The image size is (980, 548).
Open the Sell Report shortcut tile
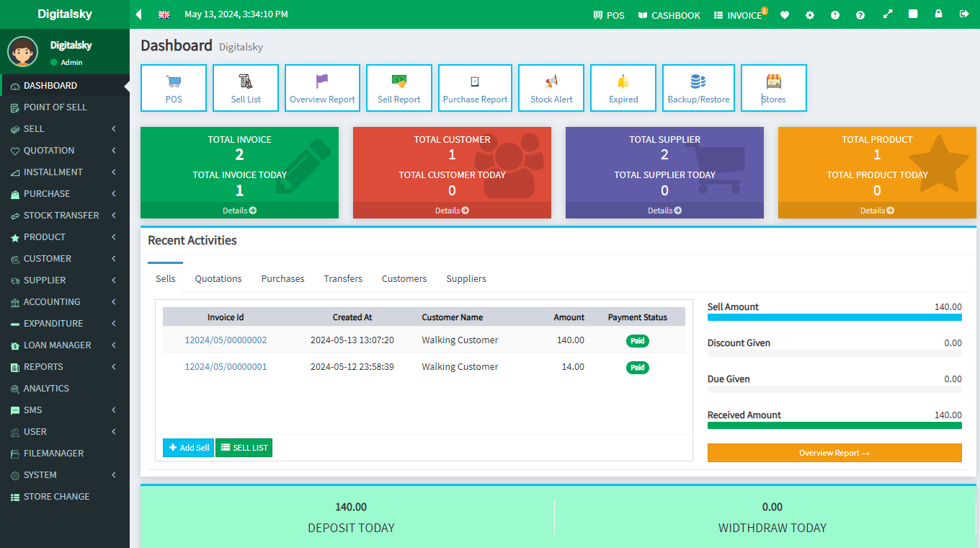point(399,88)
